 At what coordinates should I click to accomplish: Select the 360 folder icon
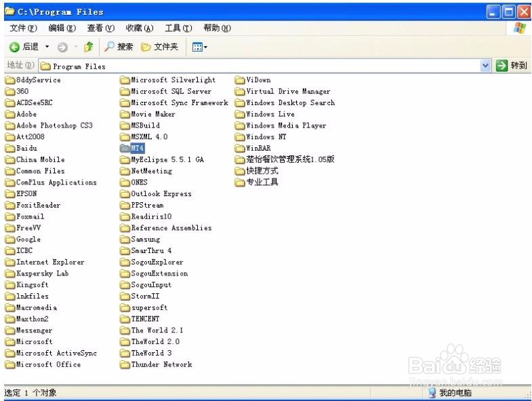10,92
